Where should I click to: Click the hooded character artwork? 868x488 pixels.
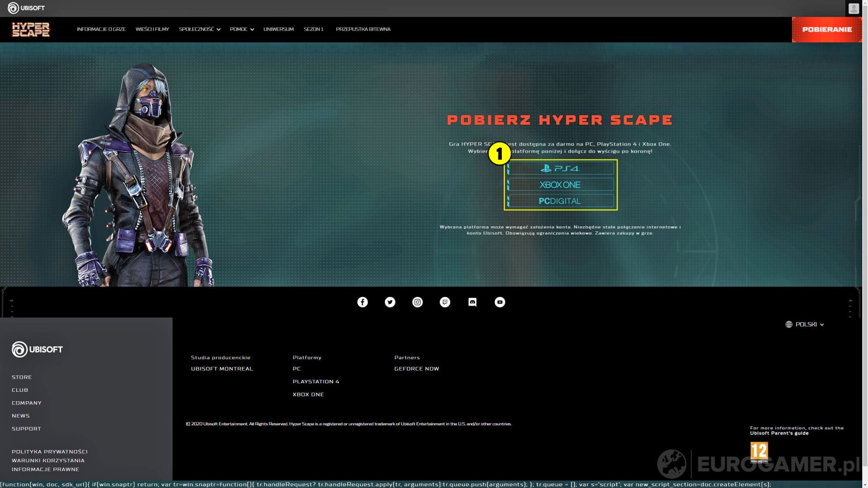139,174
